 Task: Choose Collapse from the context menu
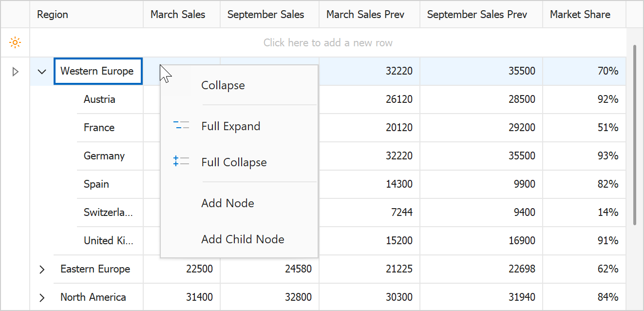coord(223,85)
